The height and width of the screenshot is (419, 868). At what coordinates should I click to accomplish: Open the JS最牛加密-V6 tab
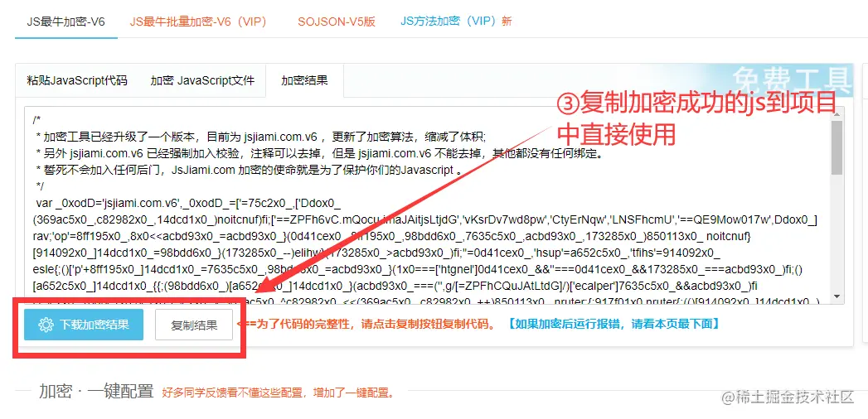pos(65,22)
